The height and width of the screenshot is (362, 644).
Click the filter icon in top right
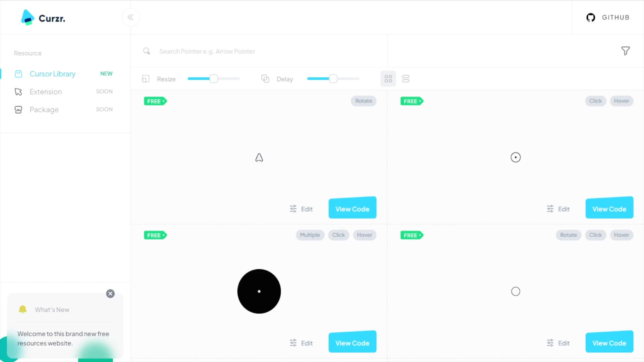point(626,51)
